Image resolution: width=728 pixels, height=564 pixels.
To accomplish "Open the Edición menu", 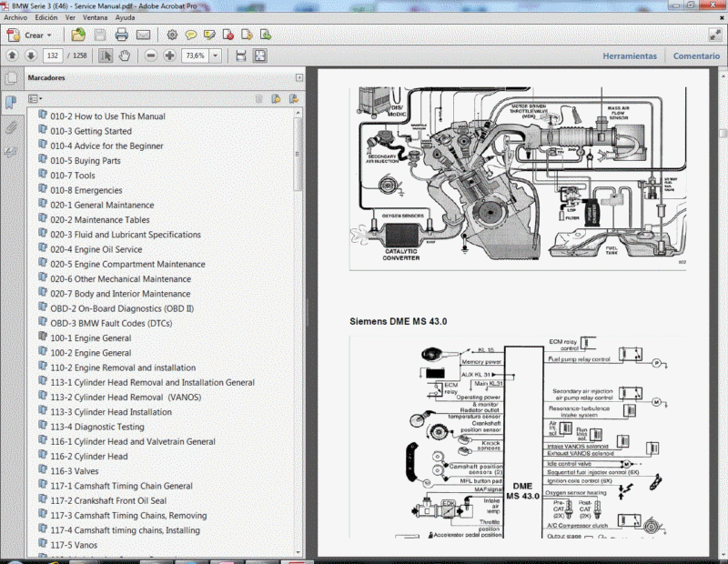I will 46,17.
